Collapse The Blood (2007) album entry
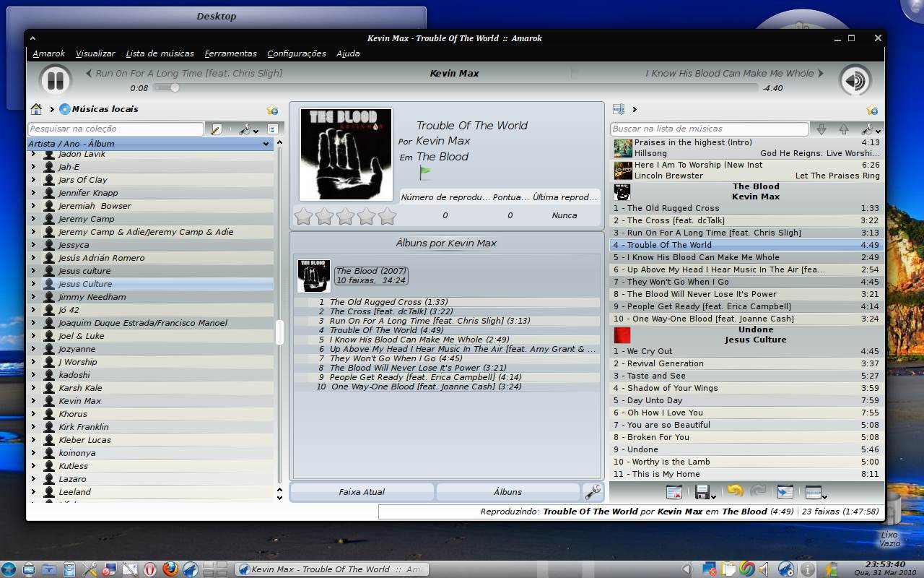 coord(370,275)
